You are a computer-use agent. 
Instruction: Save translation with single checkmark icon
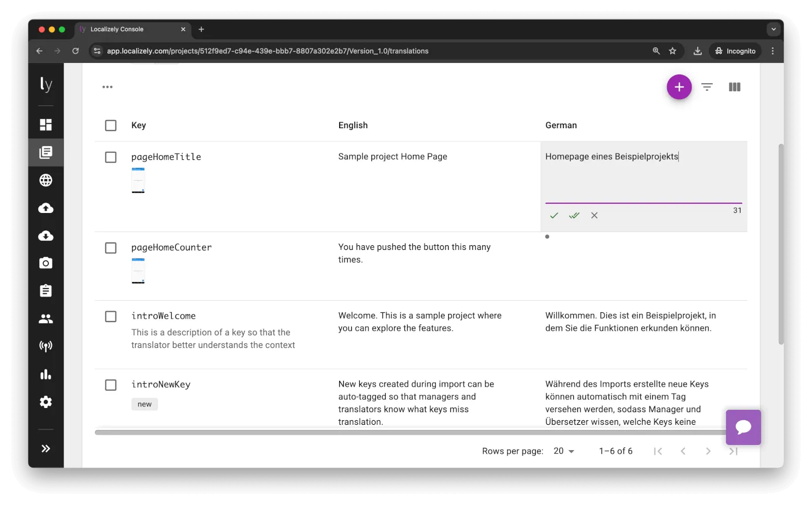click(554, 215)
